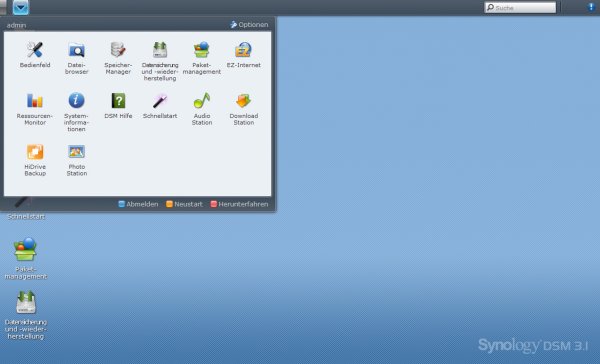This screenshot has height=364, width=600.
Task: Open Download Station icon
Action: click(243, 101)
